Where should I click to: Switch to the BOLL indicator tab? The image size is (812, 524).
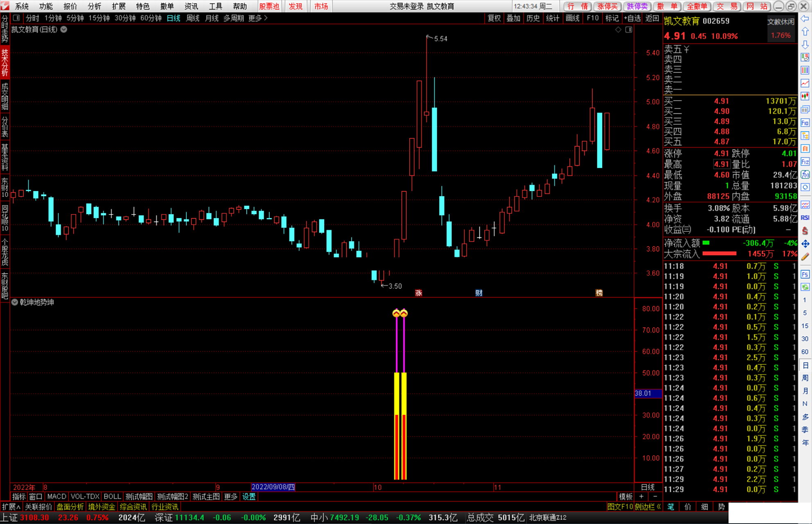point(112,497)
